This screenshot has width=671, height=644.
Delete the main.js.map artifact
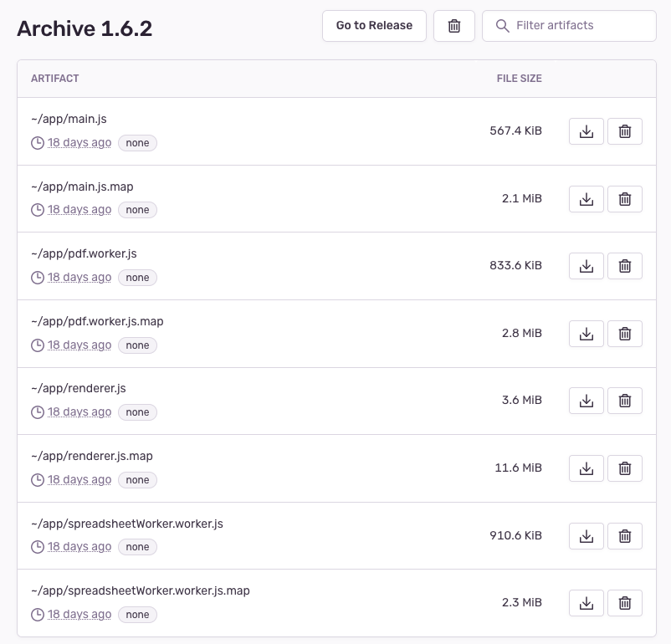624,198
